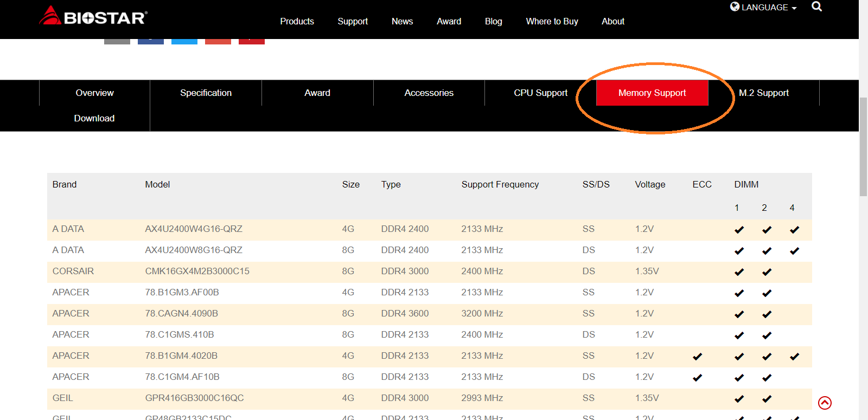Select model 78.B1GM4.4020B
This screenshot has width=868, height=420.
click(181, 356)
